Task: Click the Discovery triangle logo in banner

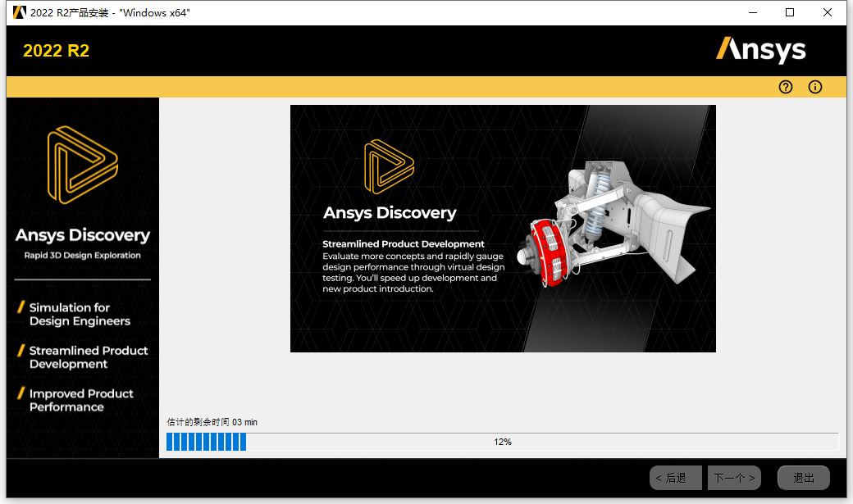Action: pyautogui.click(x=389, y=167)
